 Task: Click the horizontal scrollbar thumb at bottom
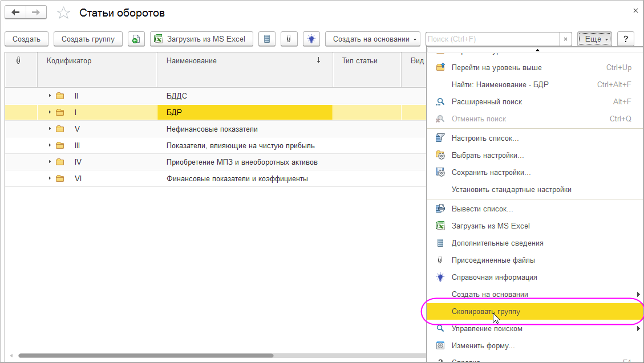pos(146,356)
